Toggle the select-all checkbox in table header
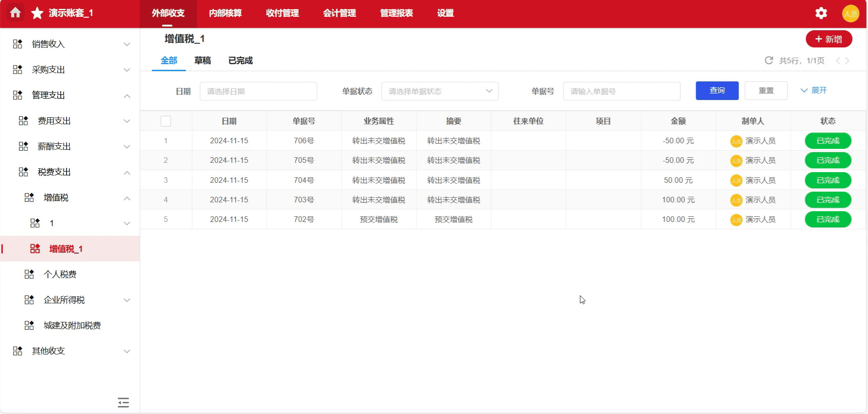 pos(166,121)
